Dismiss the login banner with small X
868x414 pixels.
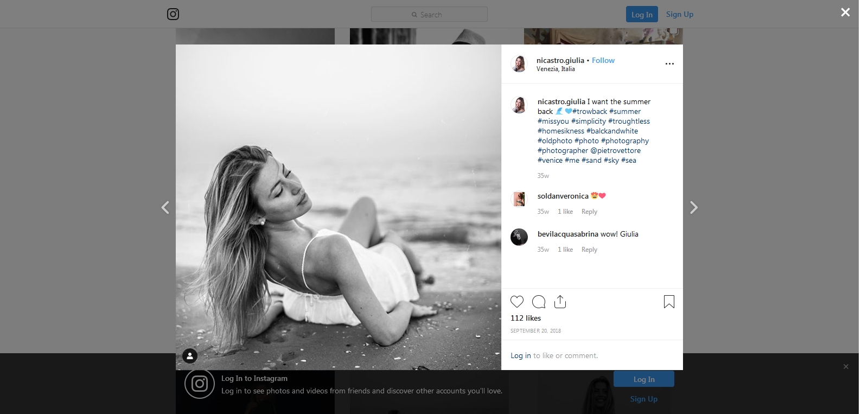(x=846, y=367)
